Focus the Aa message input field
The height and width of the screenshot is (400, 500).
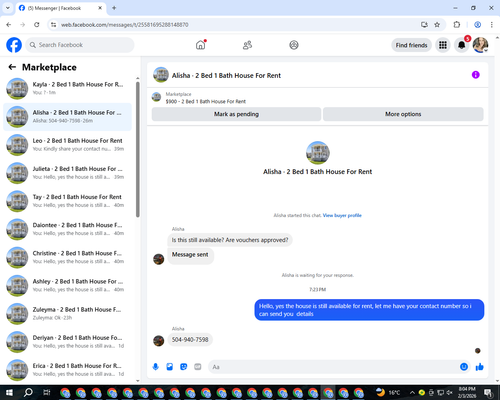coord(333,367)
